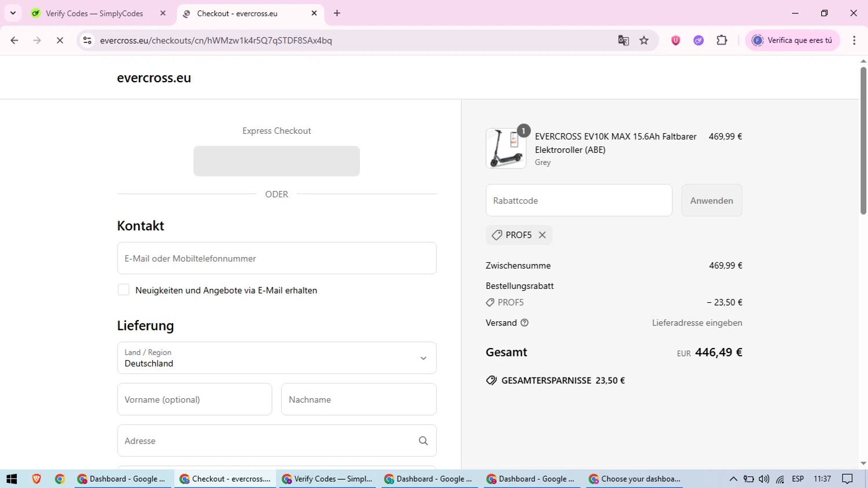Open Windows Start menu
The width and height of the screenshot is (868, 488).
(12, 479)
